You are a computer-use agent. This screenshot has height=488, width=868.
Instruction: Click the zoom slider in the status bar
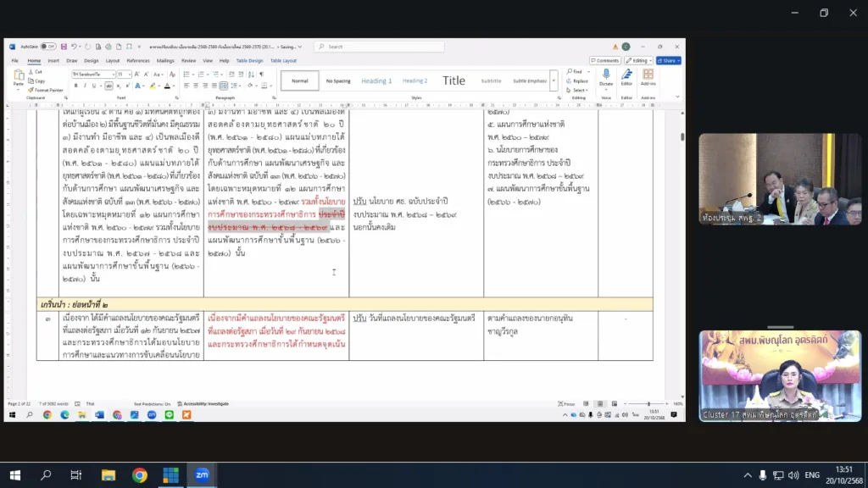click(648, 404)
